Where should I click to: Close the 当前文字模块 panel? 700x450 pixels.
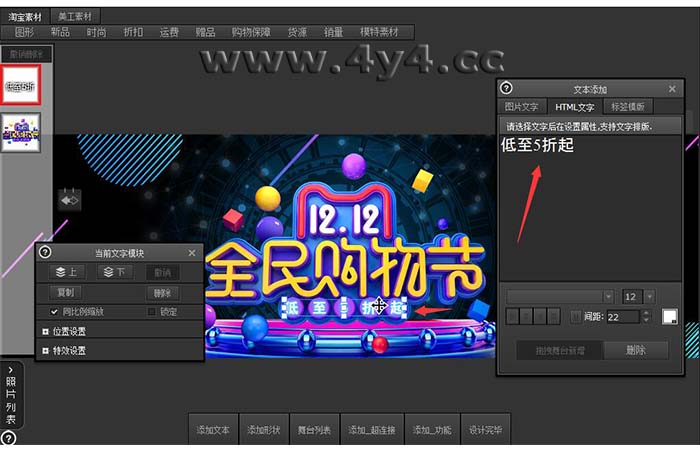(x=193, y=253)
